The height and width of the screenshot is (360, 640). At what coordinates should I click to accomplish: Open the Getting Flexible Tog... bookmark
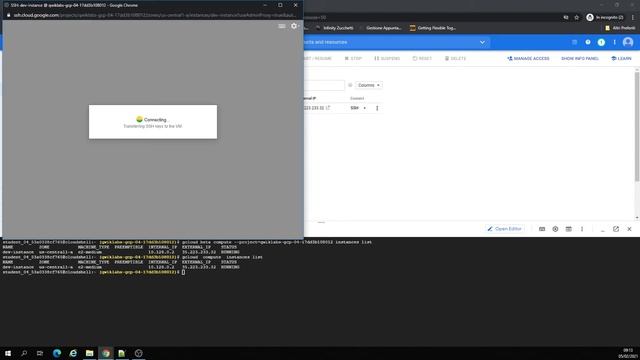[433, 28]
